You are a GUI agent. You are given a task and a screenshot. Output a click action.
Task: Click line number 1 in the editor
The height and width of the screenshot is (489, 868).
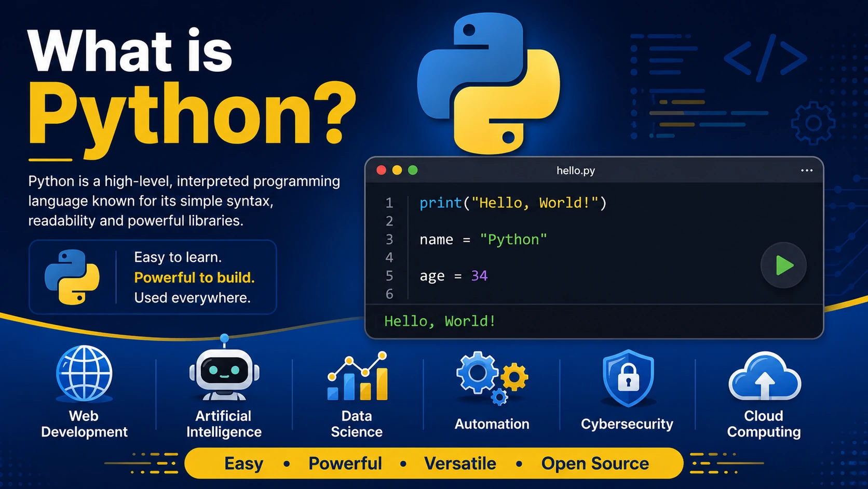pyautogui.click(x=389, y=203)
